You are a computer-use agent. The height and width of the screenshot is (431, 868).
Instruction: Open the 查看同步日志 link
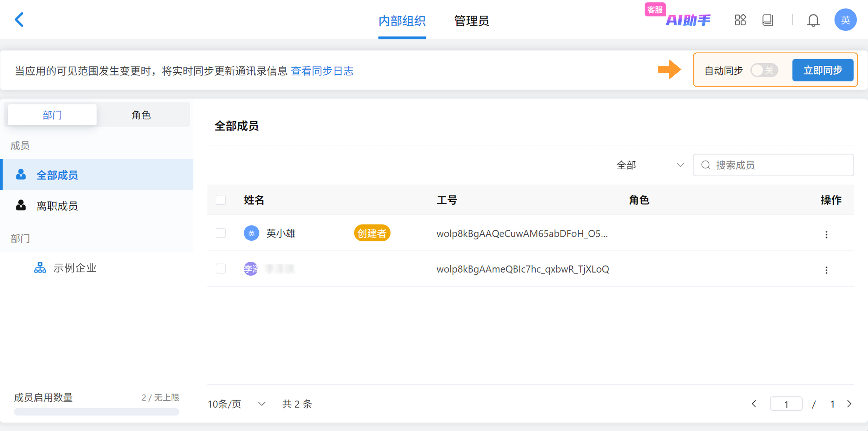point(322,71)
